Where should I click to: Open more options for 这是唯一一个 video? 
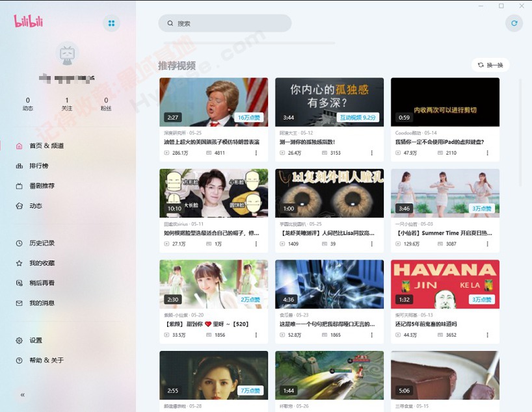tap(372, 335)
